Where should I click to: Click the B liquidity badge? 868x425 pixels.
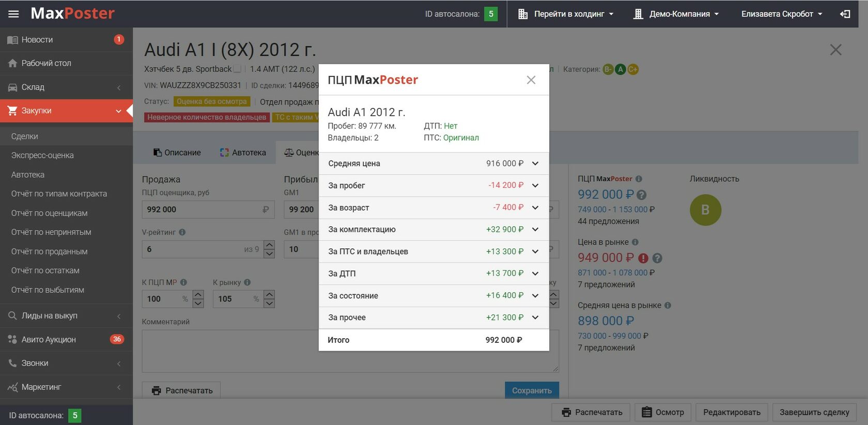(705, 210)
